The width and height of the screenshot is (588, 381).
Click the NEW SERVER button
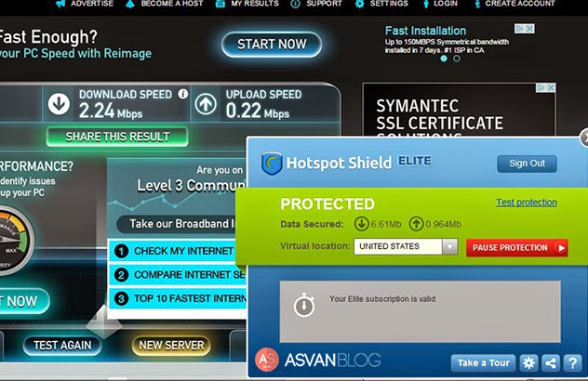coord(171,346)
